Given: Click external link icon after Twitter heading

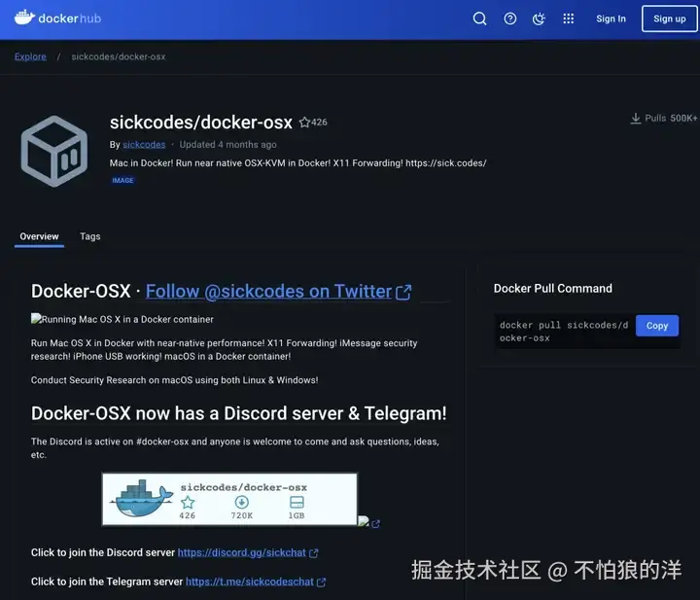Looking at the screenshot, I should (x=403, y=293).
